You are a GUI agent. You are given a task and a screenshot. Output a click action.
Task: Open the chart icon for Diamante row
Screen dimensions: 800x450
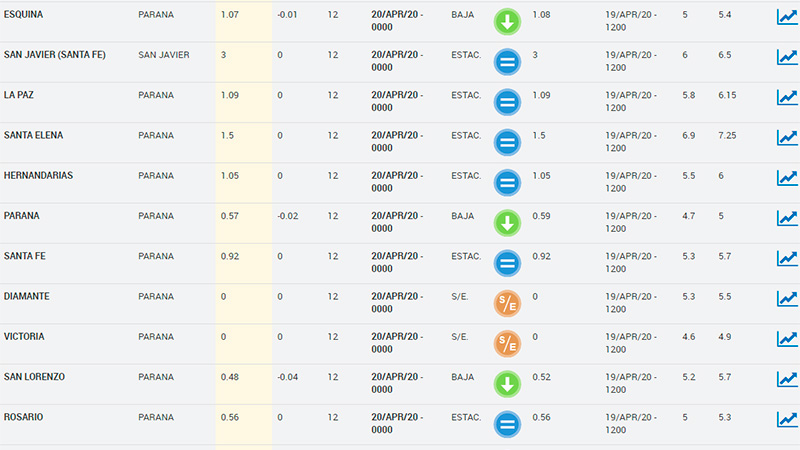coord(787,298)
